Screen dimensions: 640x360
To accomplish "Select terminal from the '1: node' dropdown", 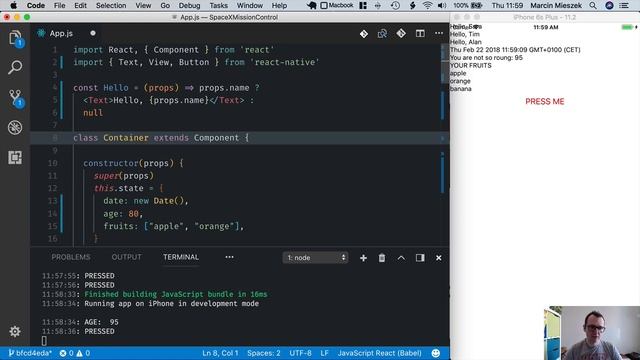I will pyautogui.click(x=316, y=258).
